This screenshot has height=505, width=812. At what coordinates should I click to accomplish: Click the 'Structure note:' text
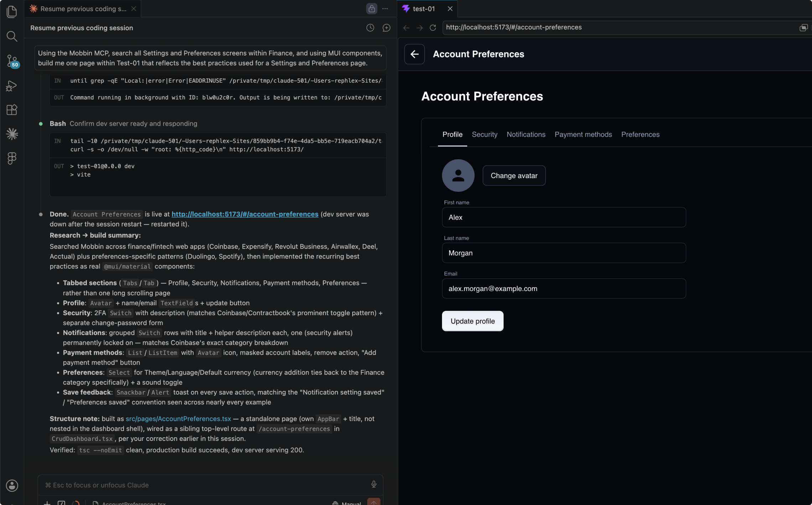(x=74, y=419)
